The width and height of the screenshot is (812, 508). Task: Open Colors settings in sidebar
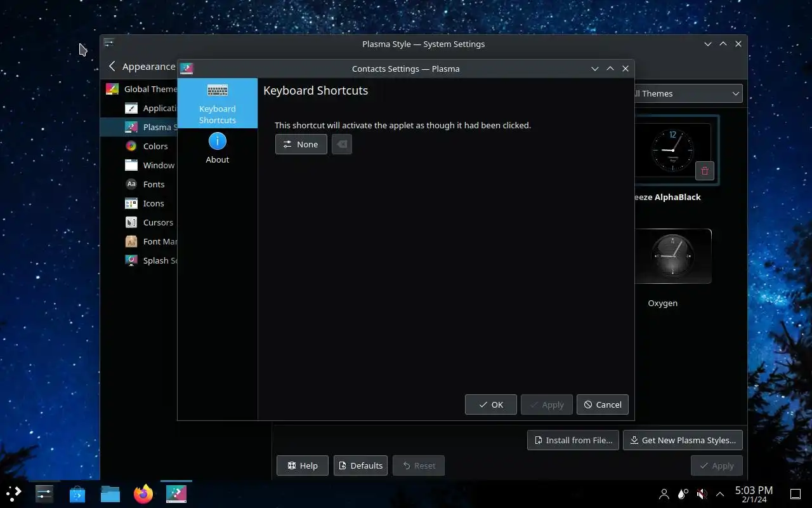point(140,146)
